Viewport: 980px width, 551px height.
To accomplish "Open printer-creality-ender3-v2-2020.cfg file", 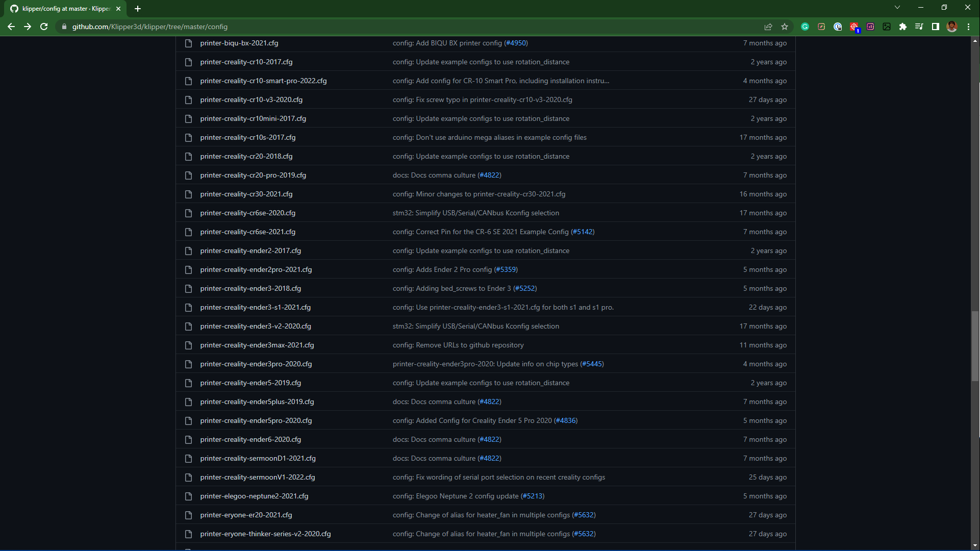I will tap(255, 326).
